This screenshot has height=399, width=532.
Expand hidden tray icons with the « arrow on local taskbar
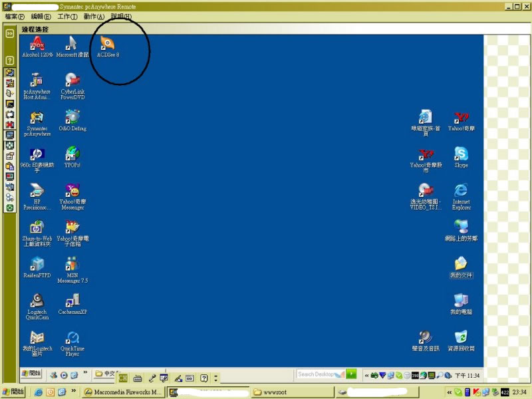450,392
